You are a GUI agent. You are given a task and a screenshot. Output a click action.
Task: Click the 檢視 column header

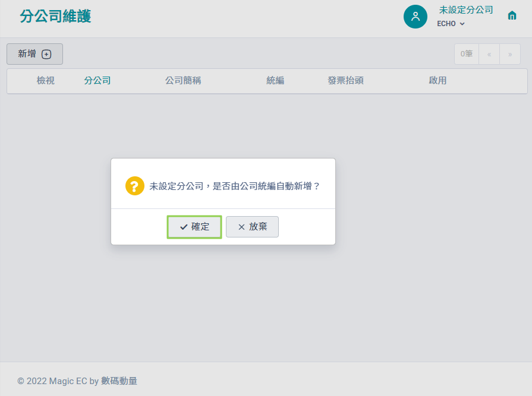click(x=45, y=81)
